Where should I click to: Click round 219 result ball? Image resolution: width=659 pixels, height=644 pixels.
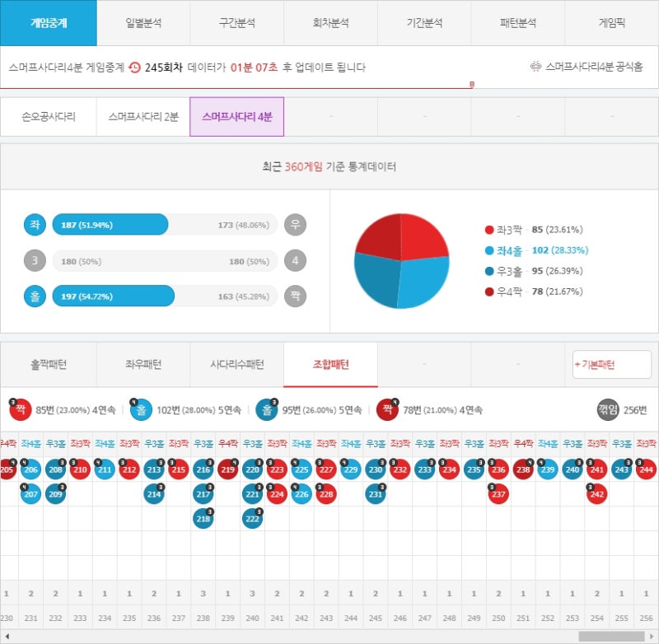pyautogui.click(x=228, y=469)
